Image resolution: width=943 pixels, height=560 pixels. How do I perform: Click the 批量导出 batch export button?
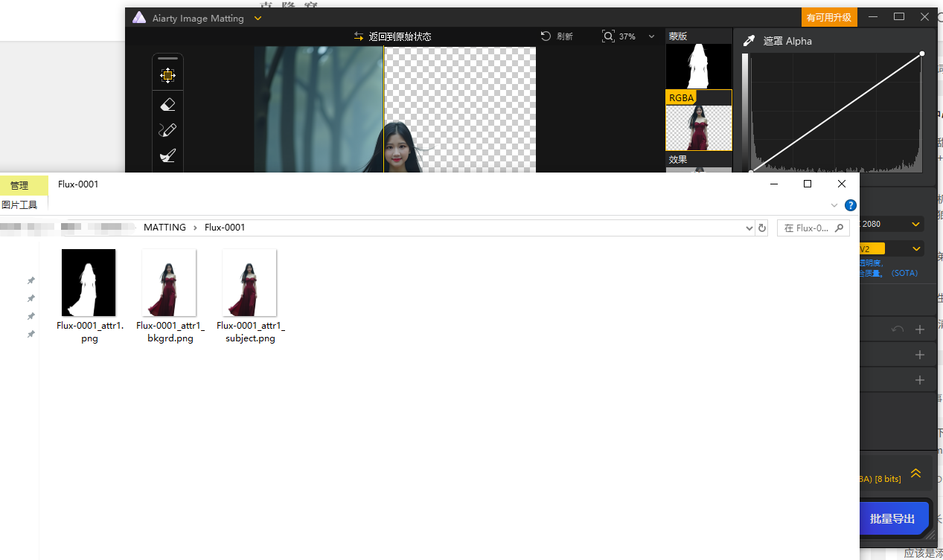click(x=892, y=518)
